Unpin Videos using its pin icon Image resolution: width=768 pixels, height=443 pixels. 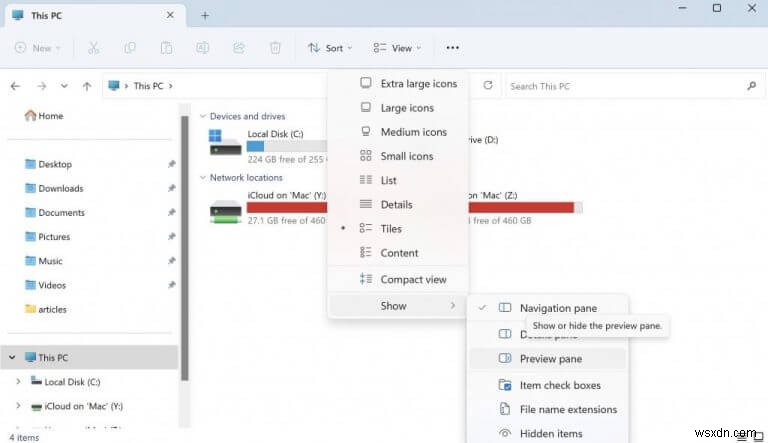point(171,285)
